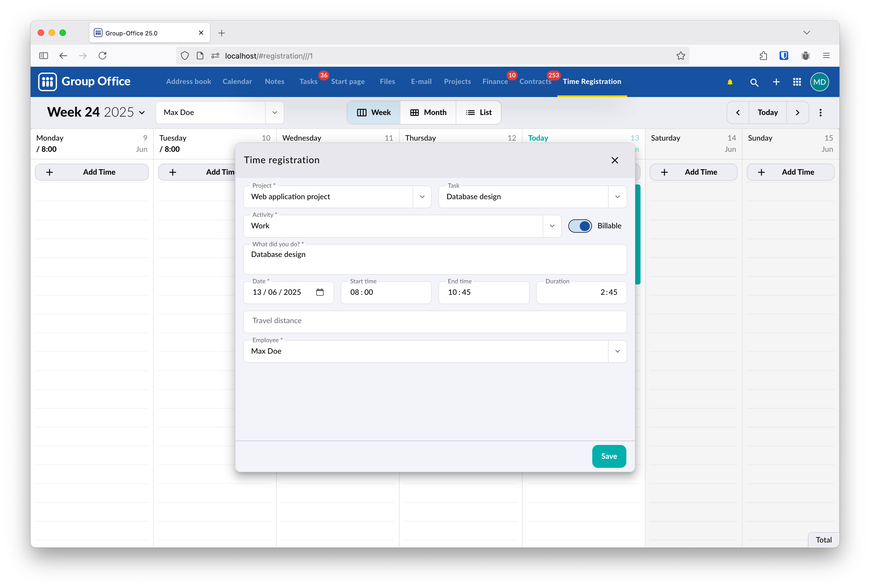Add Time for Saturday
Screen dimensions: 870x588
click(x=693, y=172)
